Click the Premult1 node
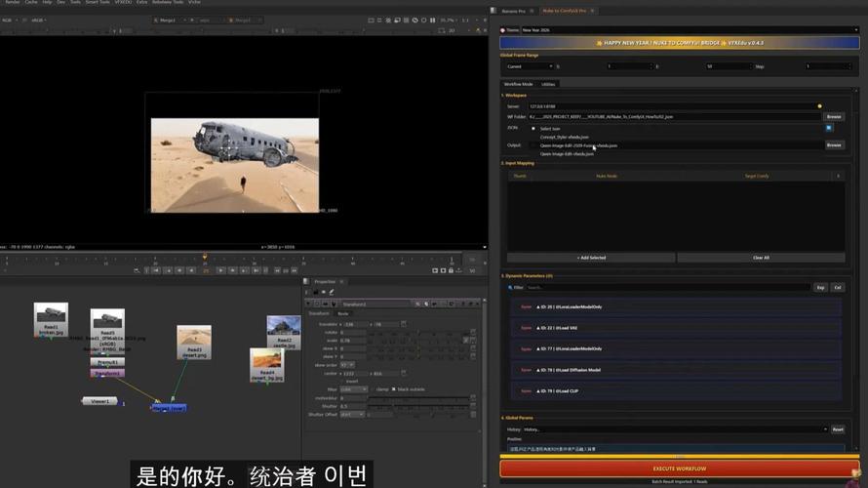868x488 pixels. pyautogui.click(x=107, y=362)
